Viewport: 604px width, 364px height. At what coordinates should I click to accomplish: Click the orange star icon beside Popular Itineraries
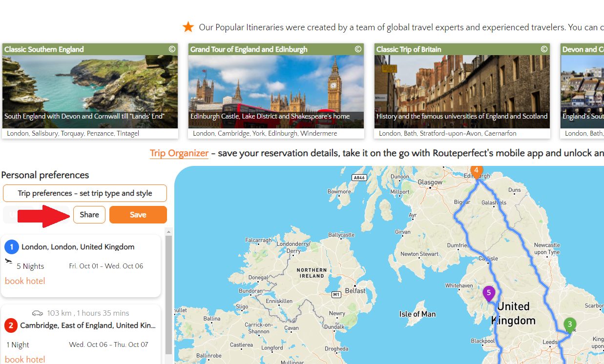pyautogui.click(x=188, y=27)
